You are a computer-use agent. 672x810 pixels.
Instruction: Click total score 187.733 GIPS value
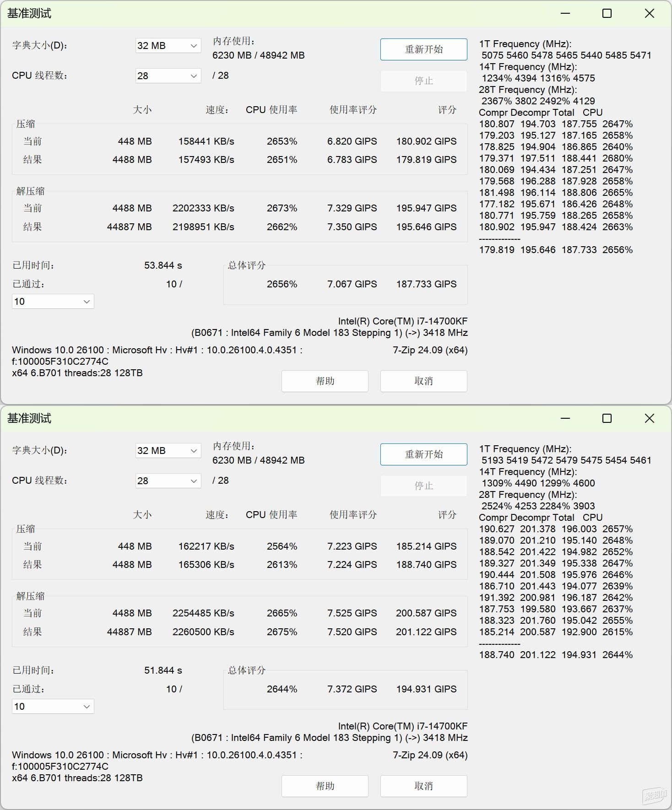pos(426,284)
